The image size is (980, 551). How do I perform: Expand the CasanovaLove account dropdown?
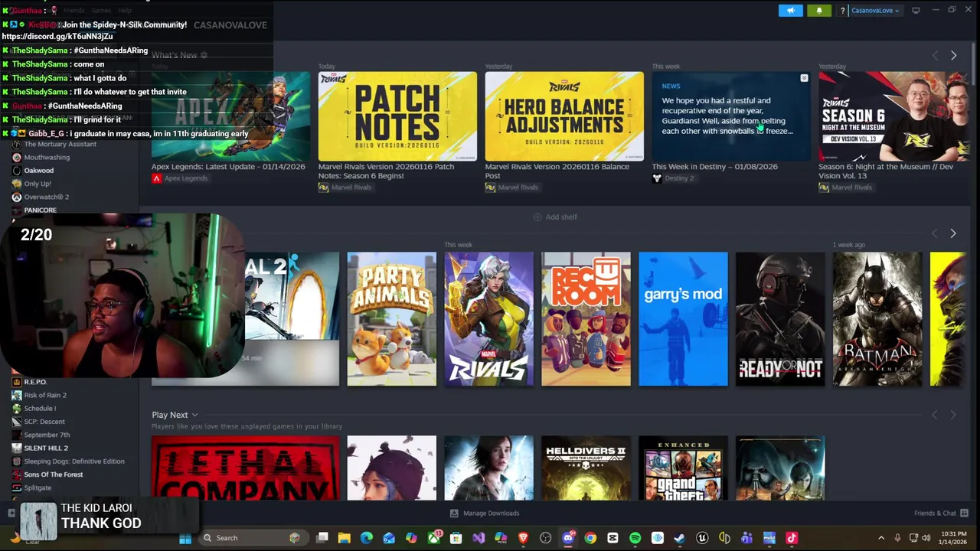pos(875,11)
